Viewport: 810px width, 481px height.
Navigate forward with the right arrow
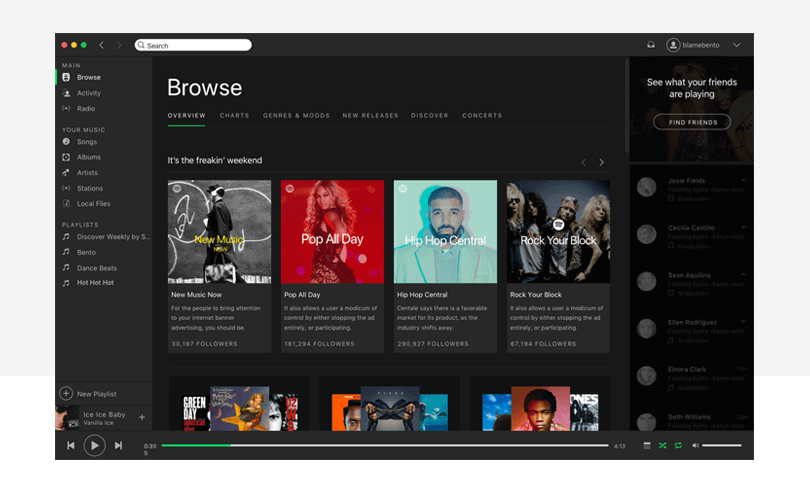119,45
